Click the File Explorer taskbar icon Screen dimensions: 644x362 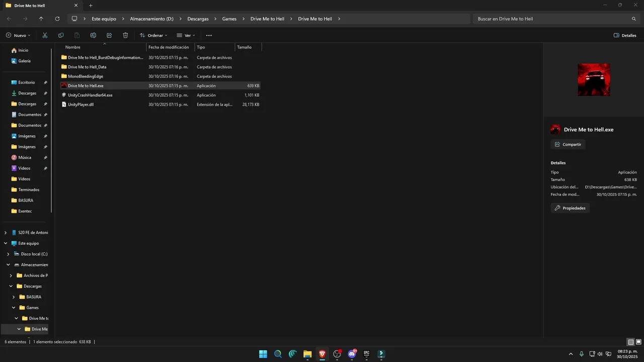307,354
